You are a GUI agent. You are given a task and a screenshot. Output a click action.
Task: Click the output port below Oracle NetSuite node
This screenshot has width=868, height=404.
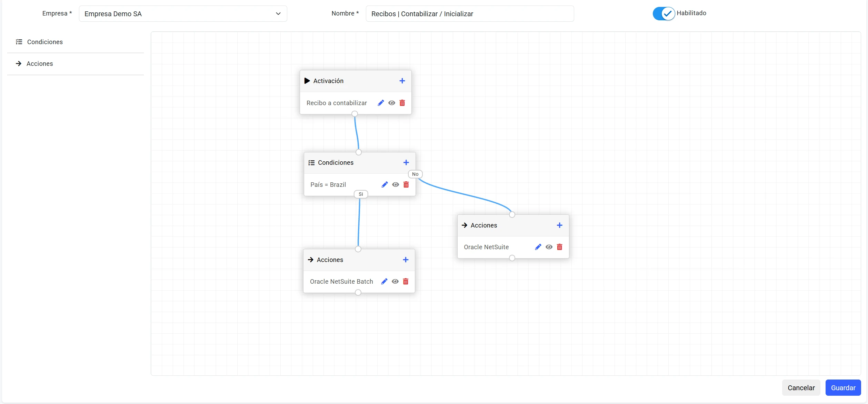[512, 258]
